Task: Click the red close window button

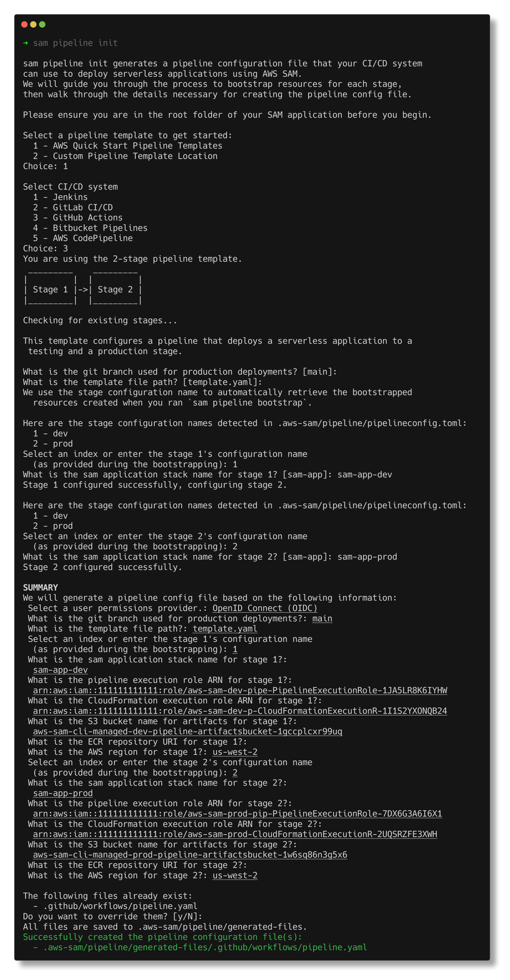Action: (x=24, y=24)
